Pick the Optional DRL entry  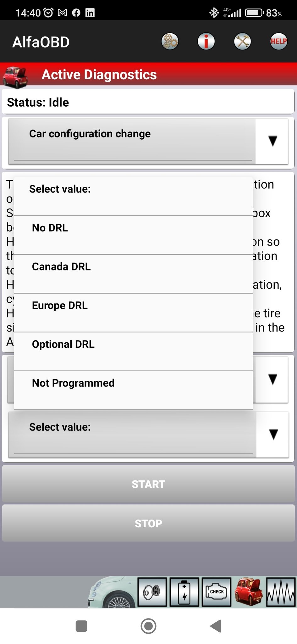click(x=133, y=351)
